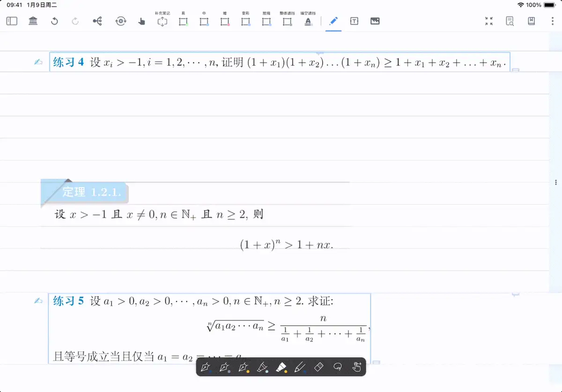
Task: Select the 变形 rectangle excerpt tool
Action: (245, 19)
